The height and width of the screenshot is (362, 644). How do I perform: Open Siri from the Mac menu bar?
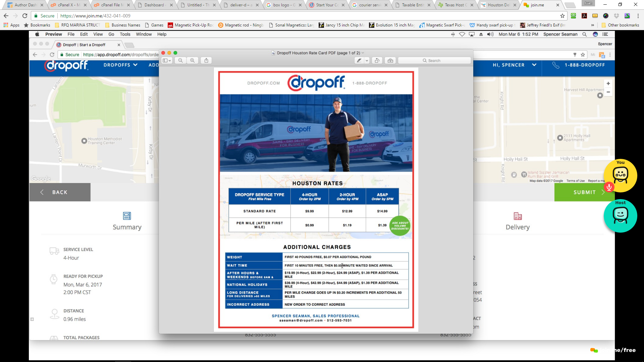(595, 34)
